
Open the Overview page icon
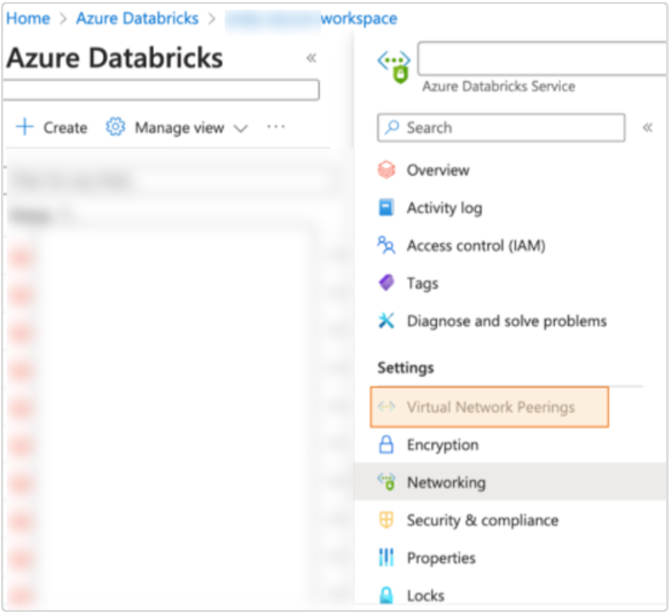tap(386, 170)
